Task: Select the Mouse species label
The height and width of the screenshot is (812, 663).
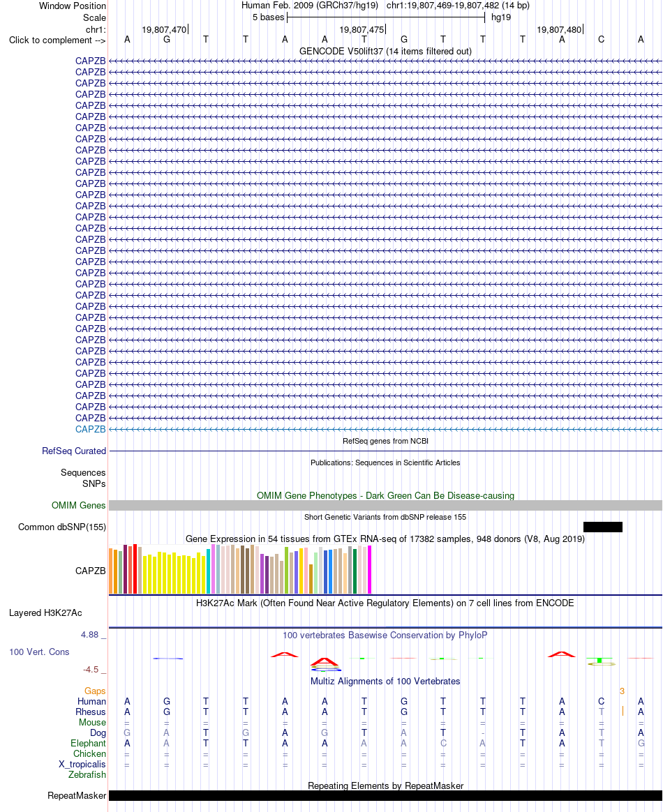Action: click(92, 723)
